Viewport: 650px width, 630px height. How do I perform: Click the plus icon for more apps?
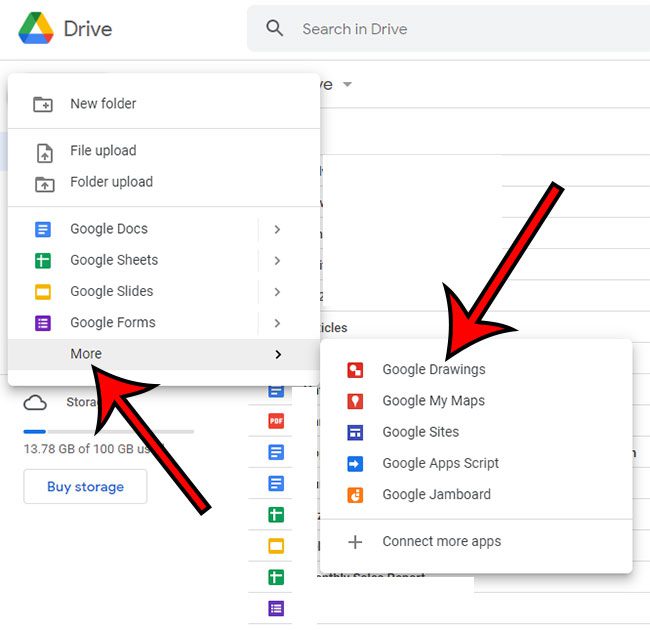coord(355,542)
